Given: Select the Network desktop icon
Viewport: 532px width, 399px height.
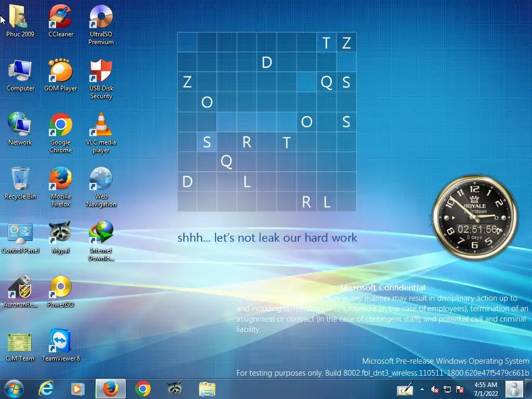Looking at the screenshot, I should 20,129.
